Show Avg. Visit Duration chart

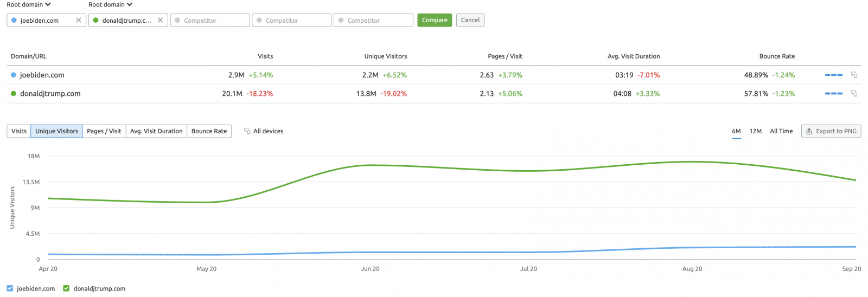156,131
